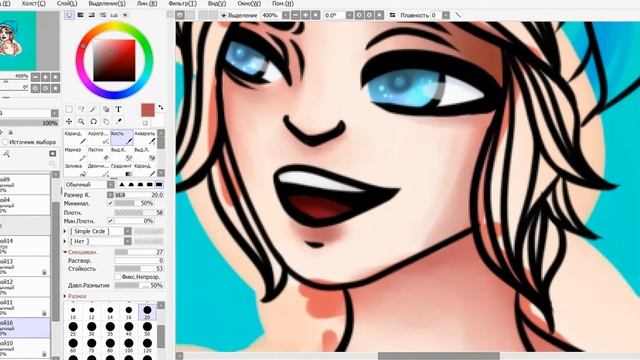The height and width of the screenshot is (360, 640).
Task: Click the undo button in top toolbar
Action: pos(180,15)
